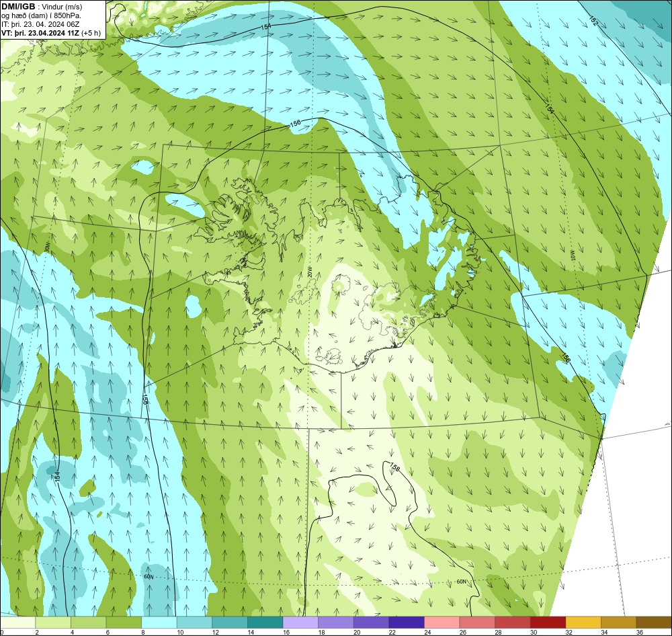Pick the teal 12–14 m/s legend swatch
The image size is (672, 636).
[230, 623]
